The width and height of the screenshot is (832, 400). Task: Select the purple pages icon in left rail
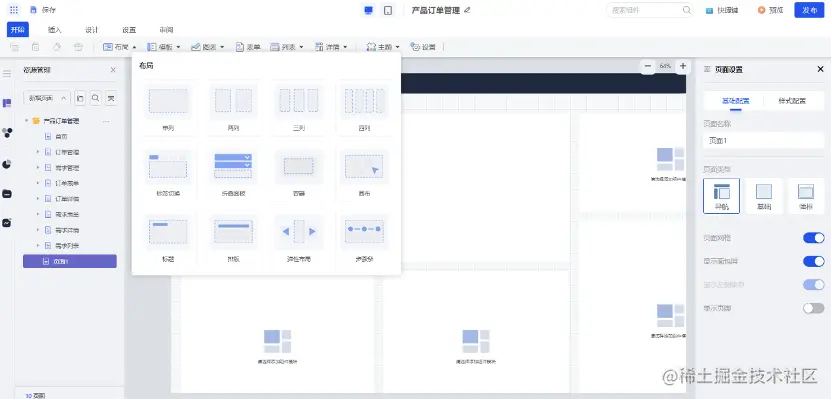7,103
